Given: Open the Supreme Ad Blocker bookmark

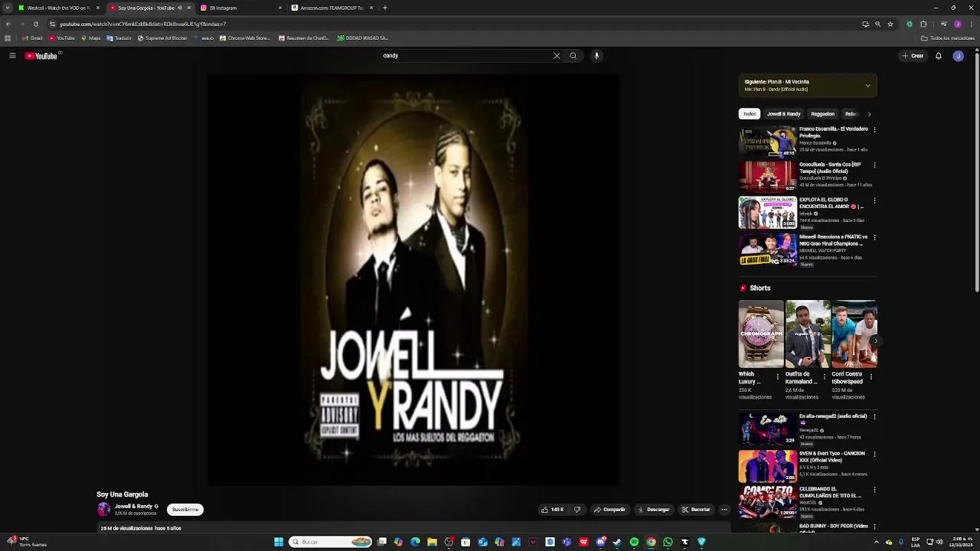Looking at the screenshot, I should point(162,38).
